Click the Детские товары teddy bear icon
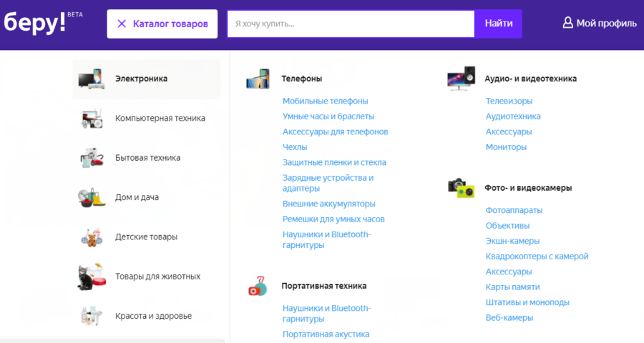Viewport: 644px width, 343px height. pyautogui.click(x=92, y=237)
